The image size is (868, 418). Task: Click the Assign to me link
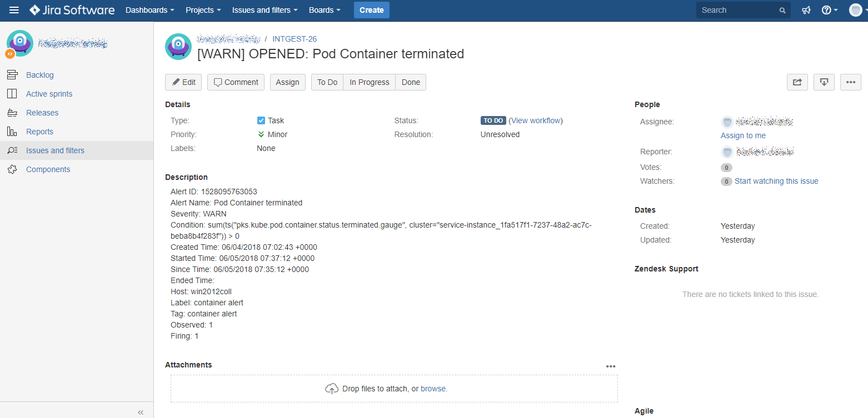tap(743, 135)
